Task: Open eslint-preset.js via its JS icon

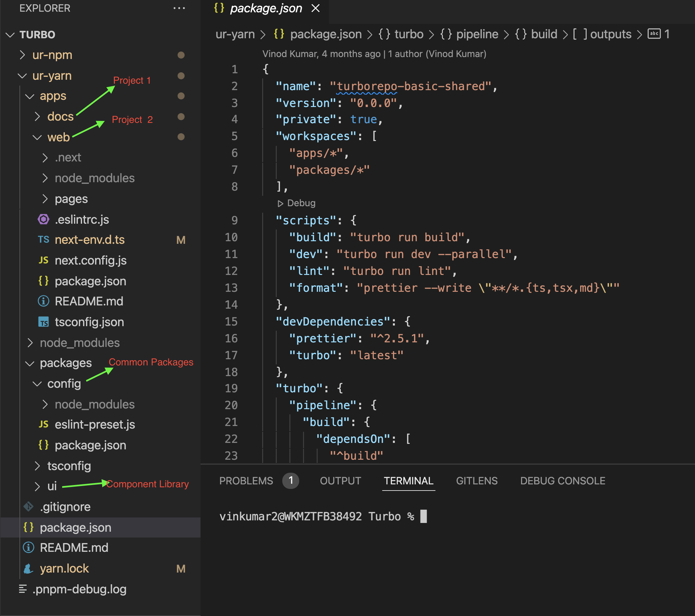Action: click(x=43, y=424)
